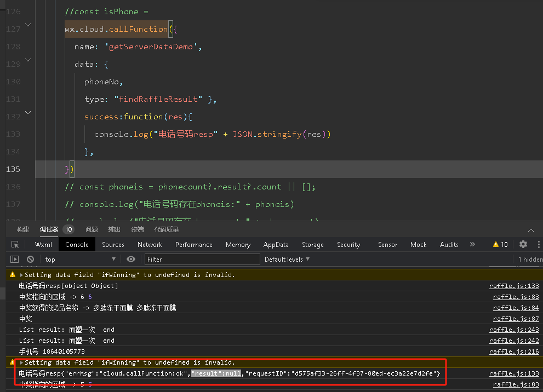Switch to the Security tab
Viewport: 543px width, 392px height.
(x=348, y=245)
